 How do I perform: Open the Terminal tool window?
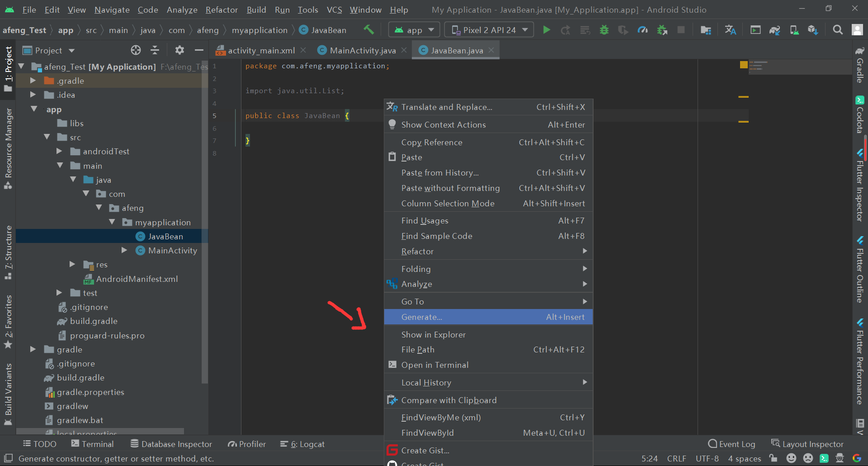click(x=92, y=444)
